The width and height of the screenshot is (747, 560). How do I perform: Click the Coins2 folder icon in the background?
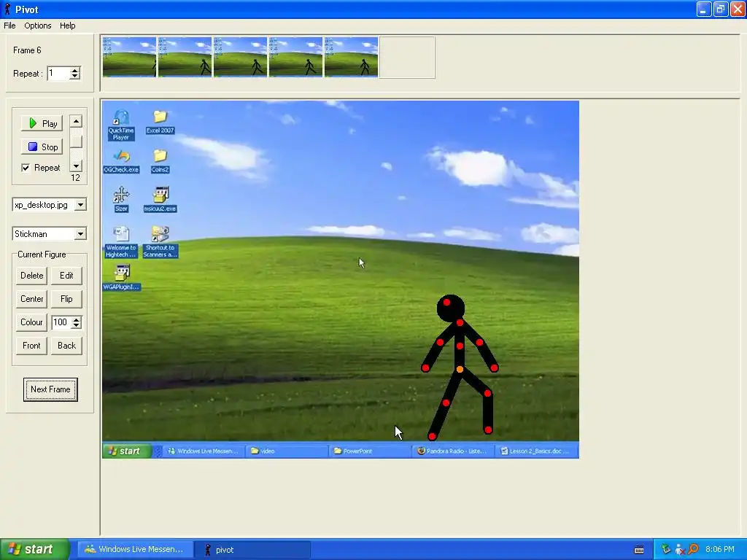pos(160,161)
